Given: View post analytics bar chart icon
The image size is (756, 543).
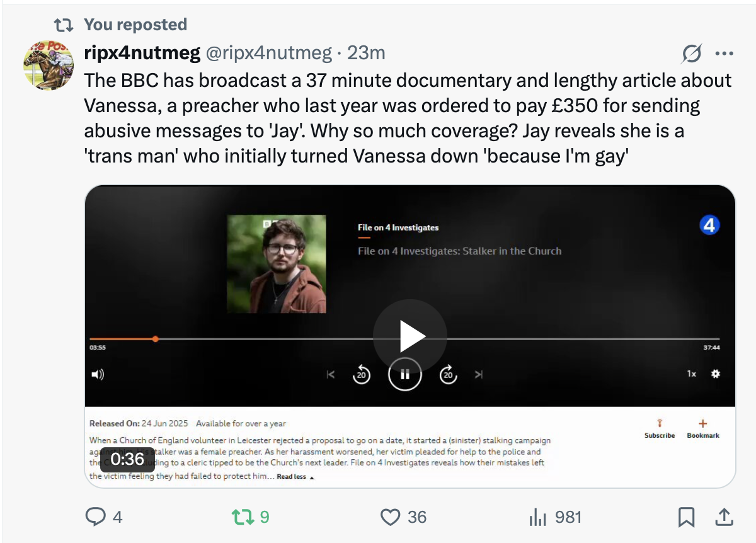Looking at the screenshot, I should tap(537, 517).
